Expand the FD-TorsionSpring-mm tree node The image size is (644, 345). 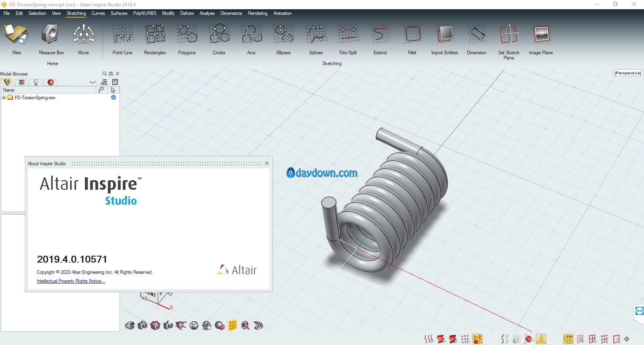[x=4, y=97]
